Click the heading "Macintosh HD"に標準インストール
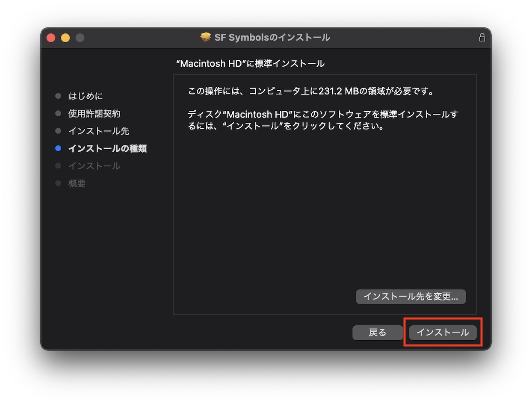This screenshot has height=404, width=532. [250, 64]
